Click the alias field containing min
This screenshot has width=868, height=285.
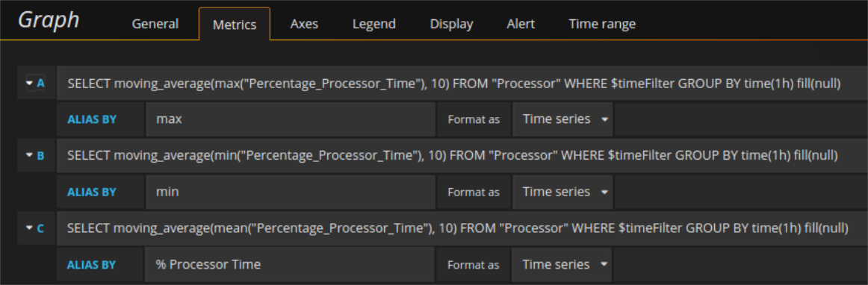click(x=290, y=192)
